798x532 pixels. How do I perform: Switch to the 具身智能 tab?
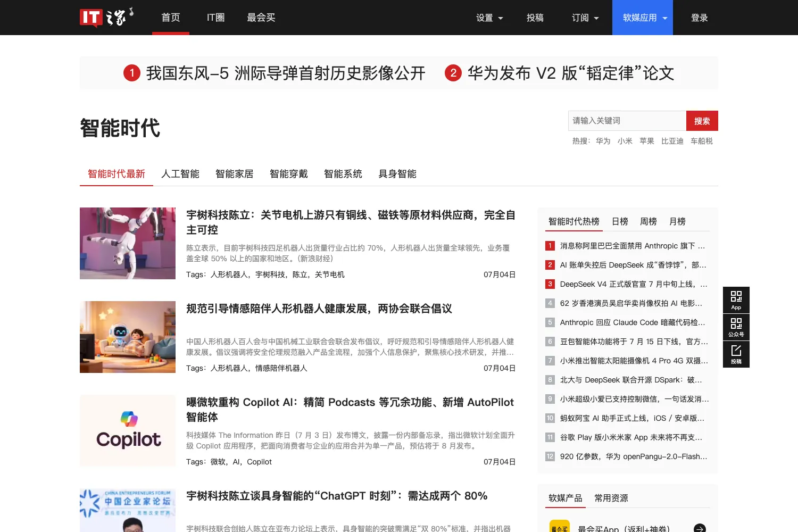pos(397,174)
